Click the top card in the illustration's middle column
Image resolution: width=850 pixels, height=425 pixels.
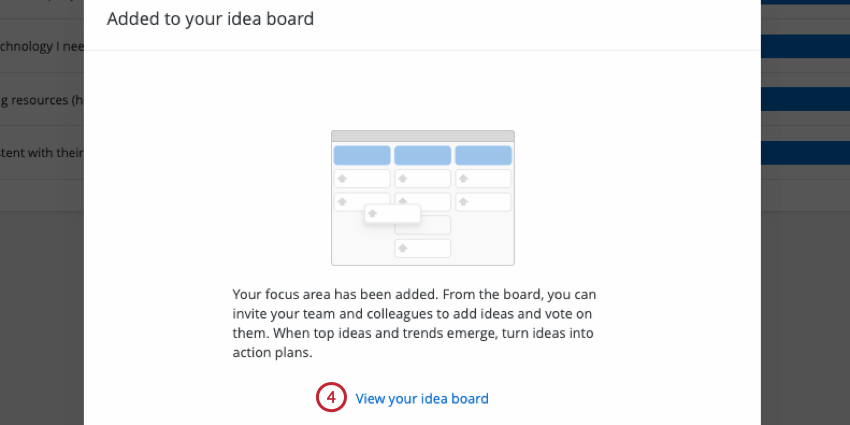(x=422, y=178)
